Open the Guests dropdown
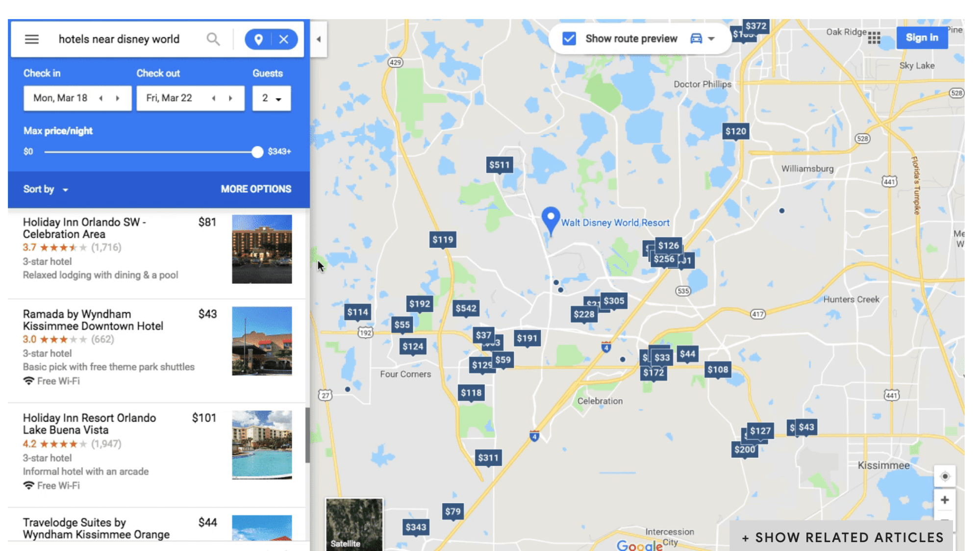This screenshot has width=980, height=551. pyautogui.click(x=272, y=98)
